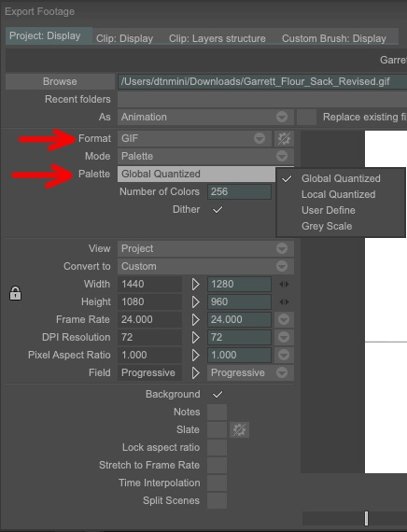Open the Pixel Aspect Ratio presets dropdown
The height and width of the screenshot is (532, 407).
pos(284,355)
